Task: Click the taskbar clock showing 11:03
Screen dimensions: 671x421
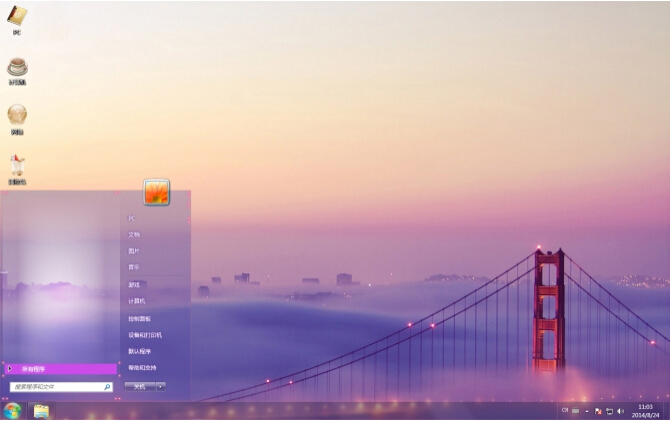Action: pyautogui.click(x=645, y=411)
